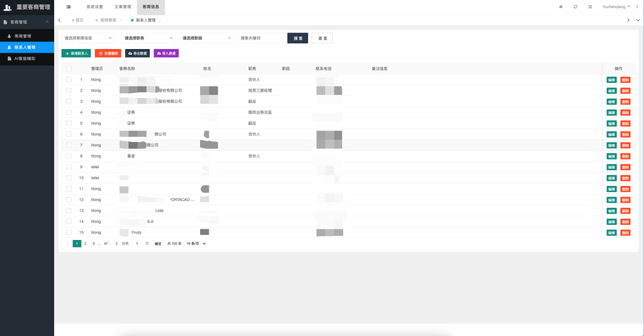The image size is (644, 336).
Task: Click the home icon in top-right header
Action: [x=560, y=6]
